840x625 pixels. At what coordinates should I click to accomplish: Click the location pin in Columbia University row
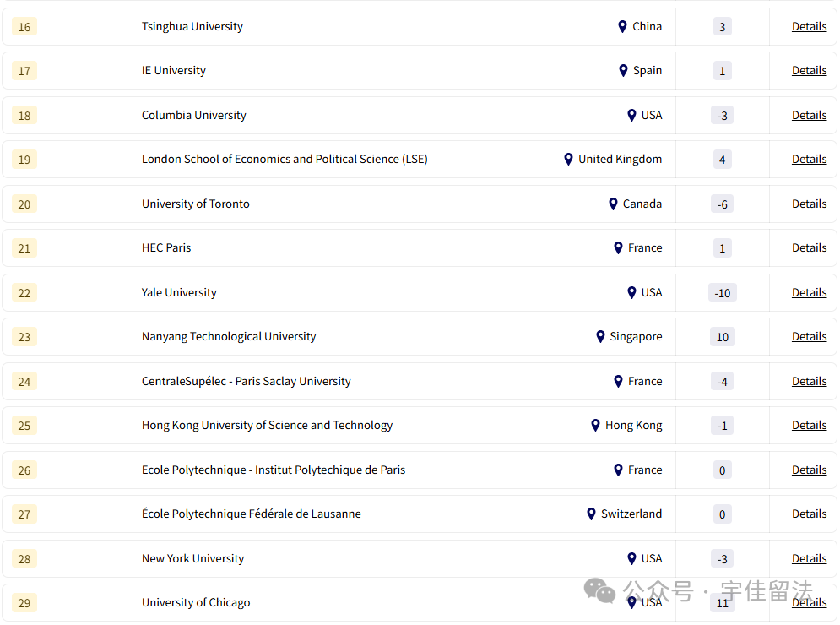631,115
